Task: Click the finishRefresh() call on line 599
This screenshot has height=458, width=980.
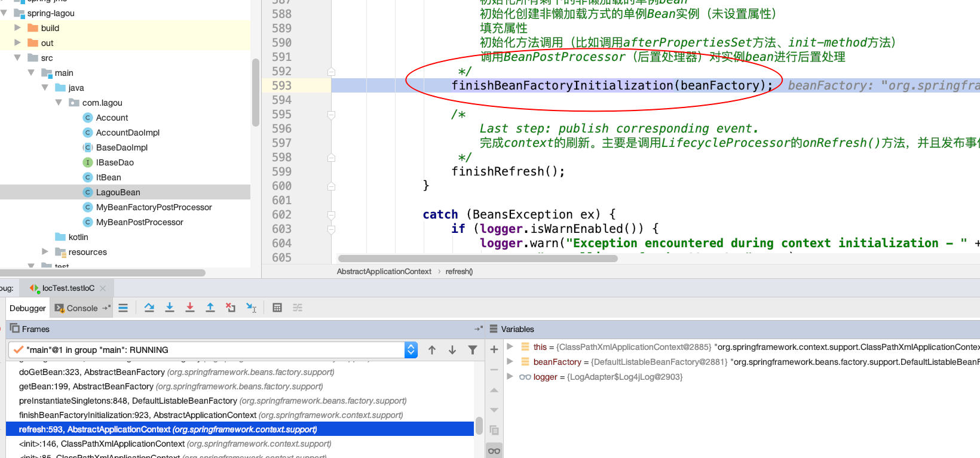Action: pos(508,171)
